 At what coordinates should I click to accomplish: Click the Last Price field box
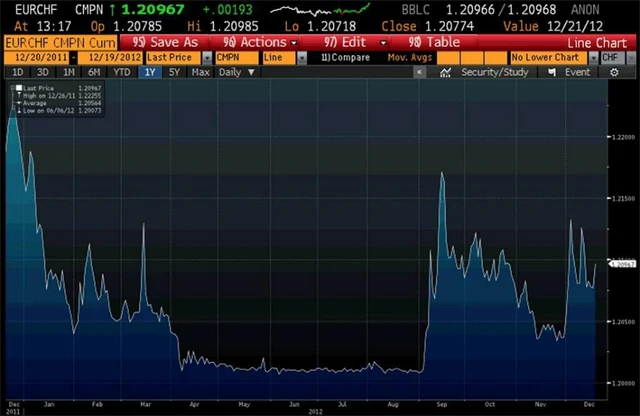tap(174, 58)
